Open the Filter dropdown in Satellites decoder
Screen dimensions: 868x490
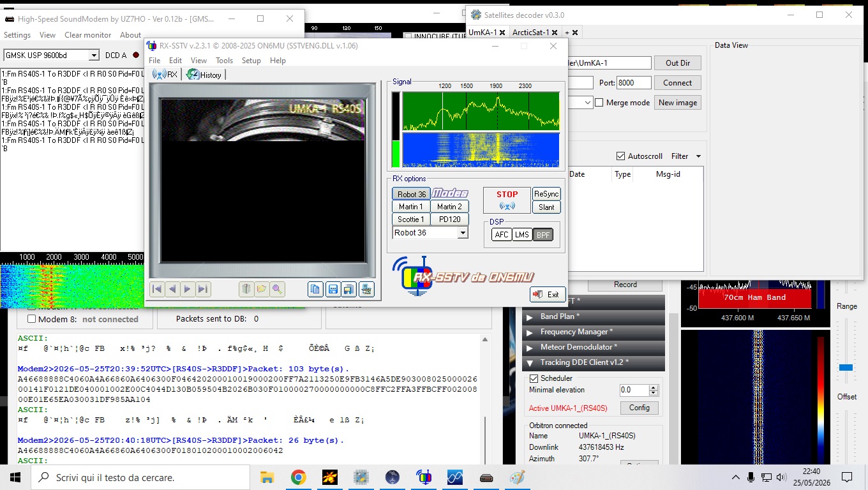coord(686,156)
